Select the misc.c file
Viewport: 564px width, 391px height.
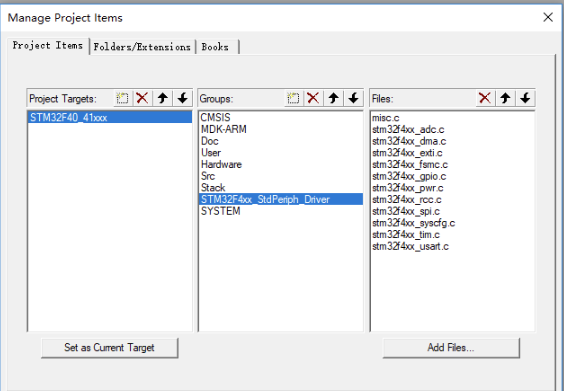pyautogui.click(x=452, y=118)
